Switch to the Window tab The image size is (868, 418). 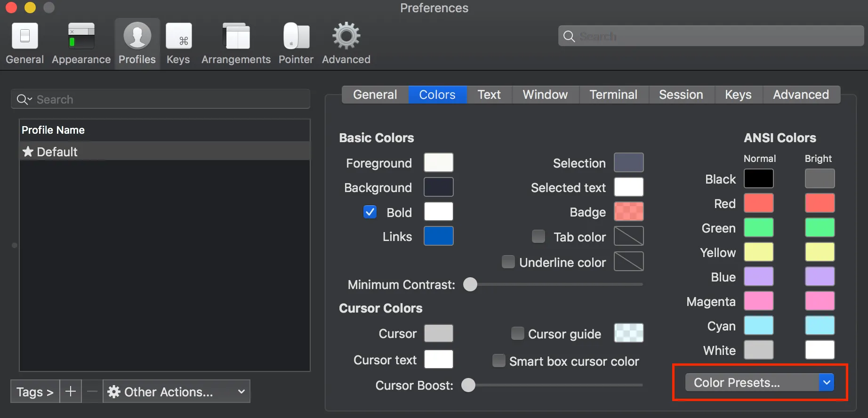click(x=545, y=95)
